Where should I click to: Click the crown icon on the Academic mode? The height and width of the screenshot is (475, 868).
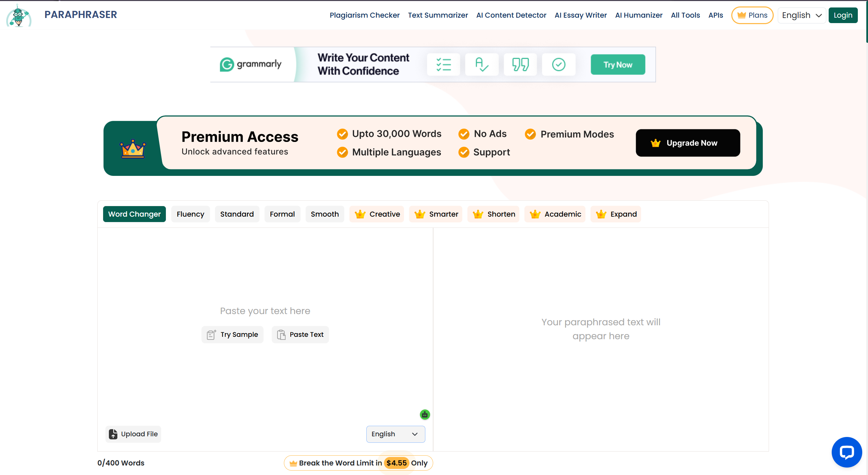pyautogui.click(x=535, y=214)
